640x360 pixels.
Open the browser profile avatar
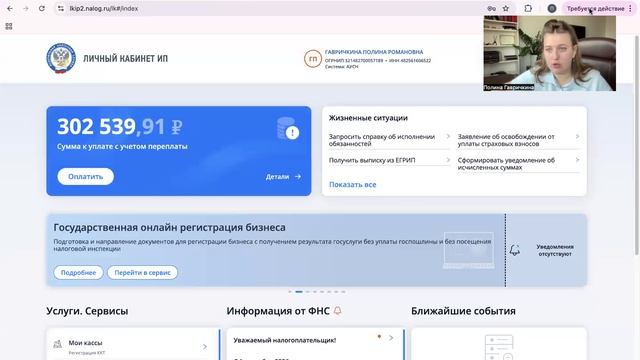click(x=552, y=8)
